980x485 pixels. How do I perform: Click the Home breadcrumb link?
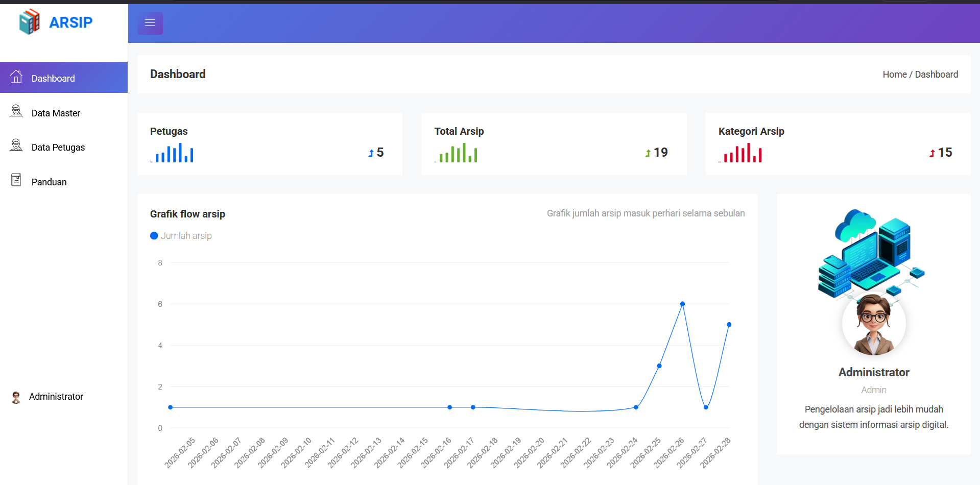[895, 75]
